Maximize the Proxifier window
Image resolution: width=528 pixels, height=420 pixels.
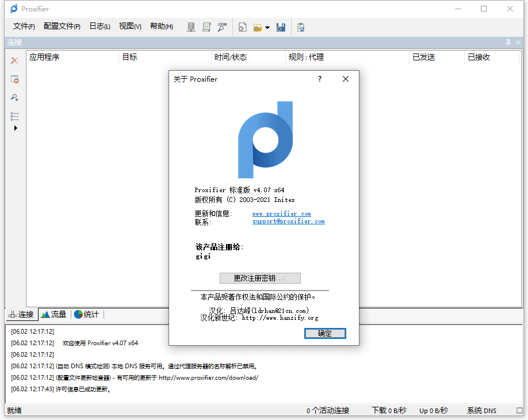(484, 9)
